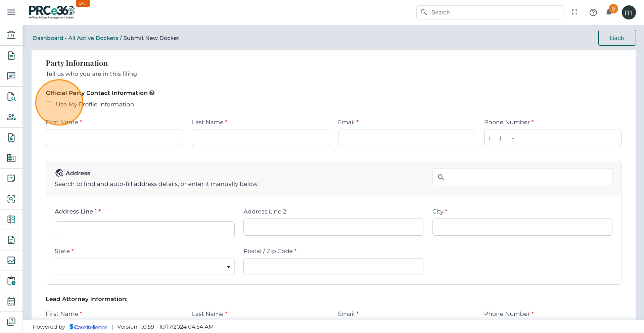The height and width of the screenshot is (333, 644).
Task: Expand the State dropdown
Action: point(144,267)
